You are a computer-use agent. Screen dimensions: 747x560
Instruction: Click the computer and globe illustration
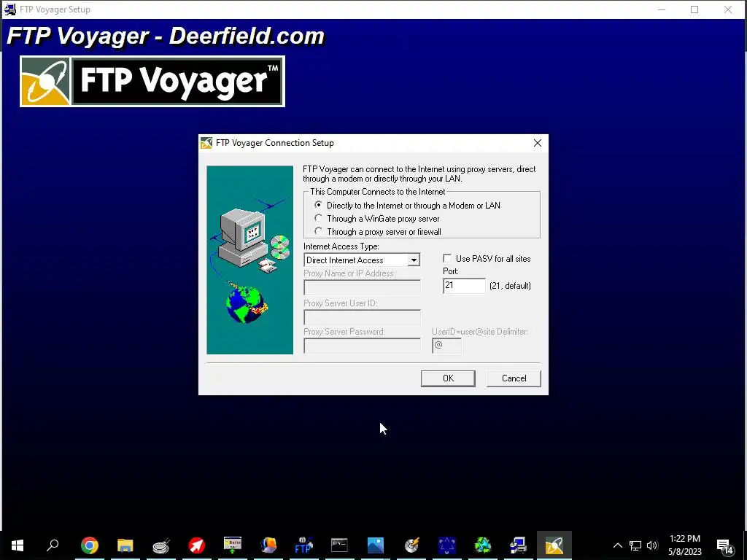(249, 260)
